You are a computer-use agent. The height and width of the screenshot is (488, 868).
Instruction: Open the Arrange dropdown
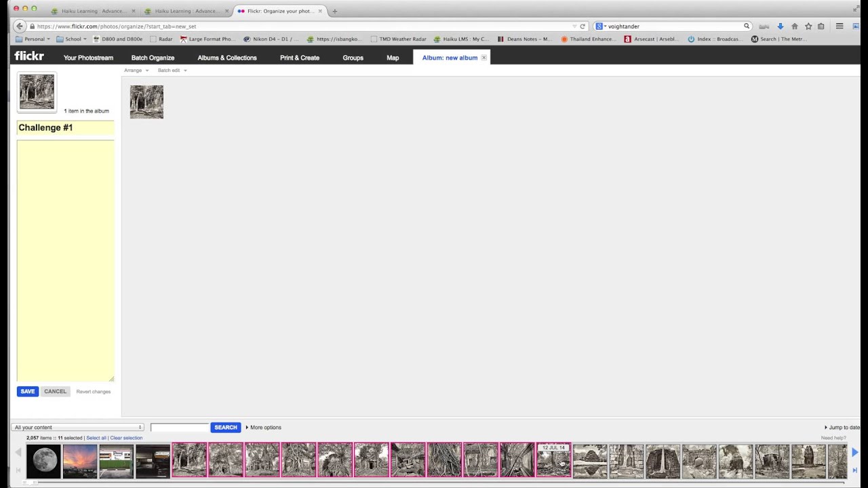[136, 70]
